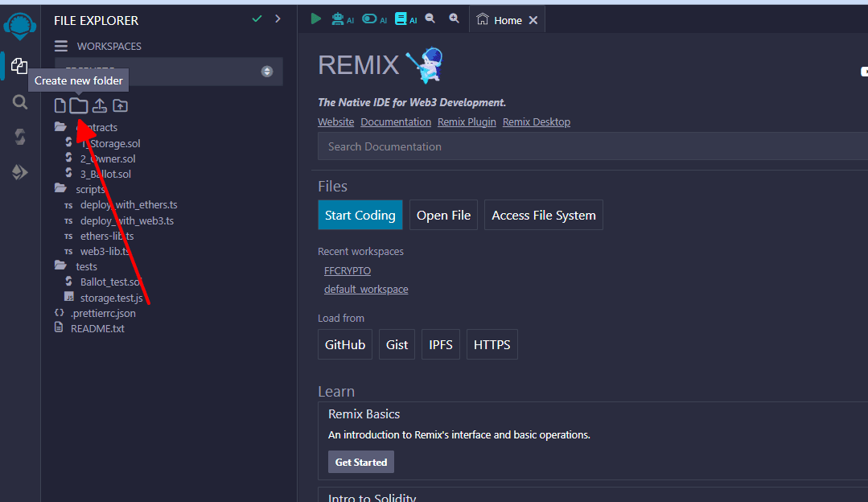The image size is (868, 502).
Task: Load from Gist button
Action: [397, 344]
